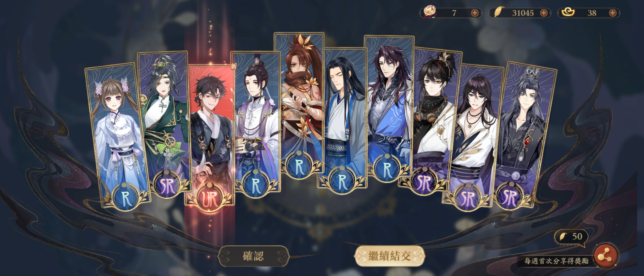Add more summon tickets next to 7
This screenshot has height=276, width=644.
coord(475,13)
